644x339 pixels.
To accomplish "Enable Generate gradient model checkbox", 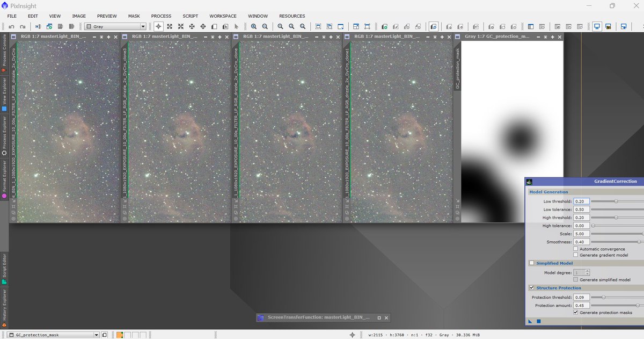I will (x=576, y=255).
